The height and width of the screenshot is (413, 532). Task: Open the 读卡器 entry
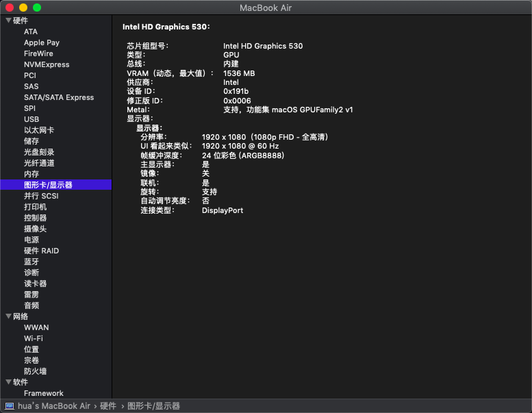[x=36, y=284]
